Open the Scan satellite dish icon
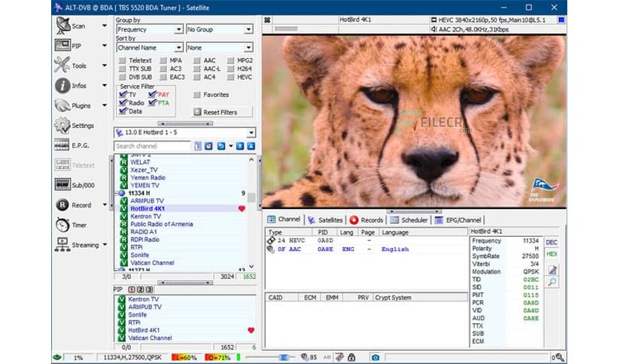This screenshot has height=364, width=629. point(63,26)
